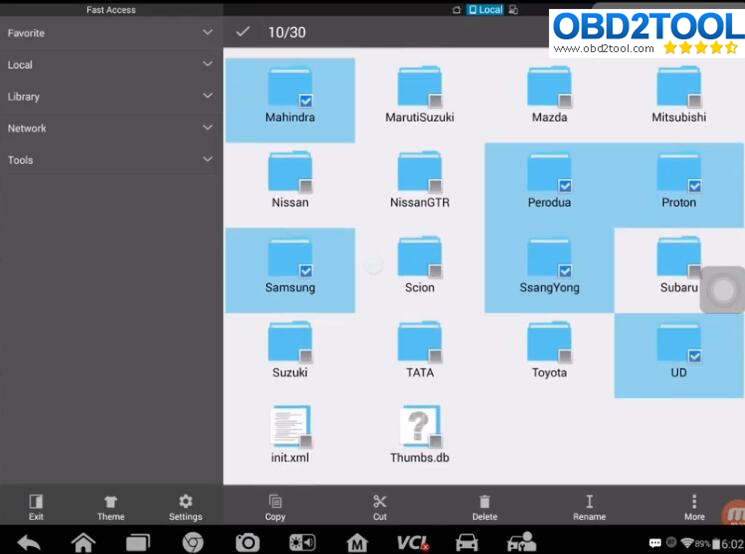745x554 pixels.
Task: Check the TATA folder checkbox
Action: 435,355
